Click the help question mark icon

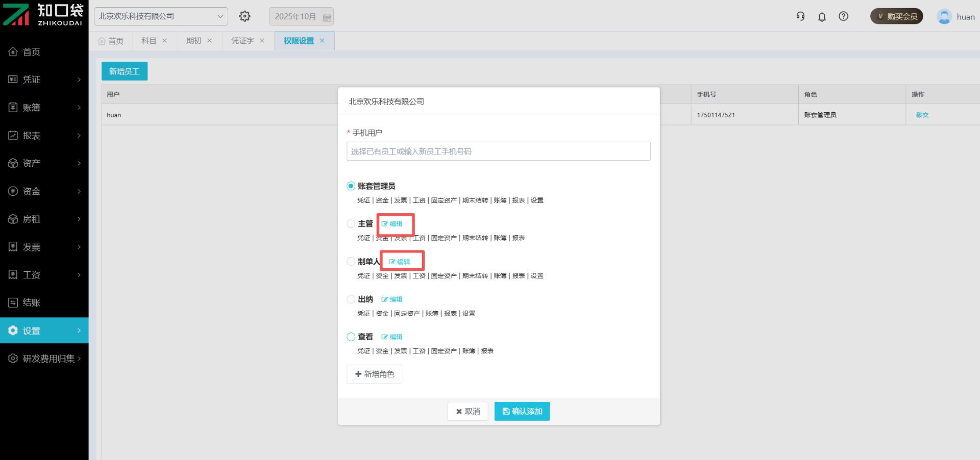click(843, 16)
